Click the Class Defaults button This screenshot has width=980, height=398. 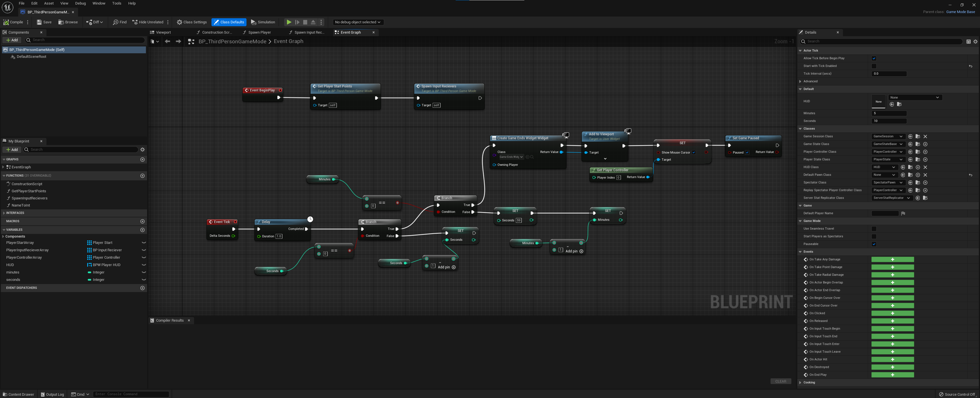click(229, 22)
